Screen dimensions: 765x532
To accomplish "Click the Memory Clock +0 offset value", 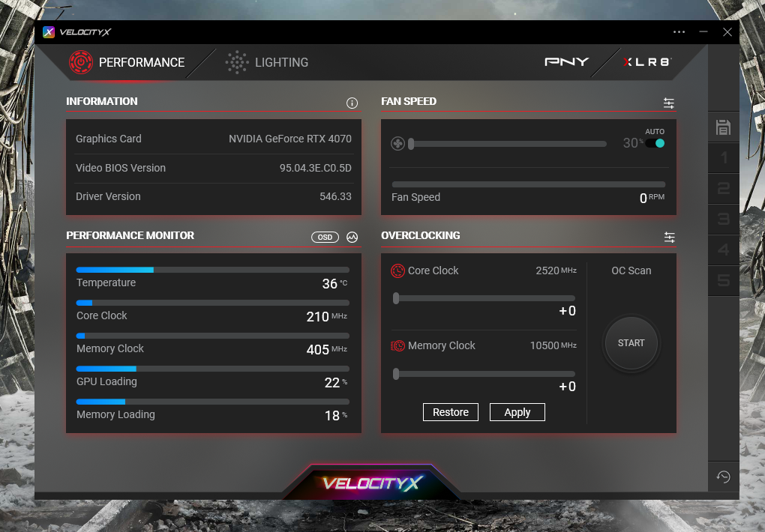I will 568,387.
